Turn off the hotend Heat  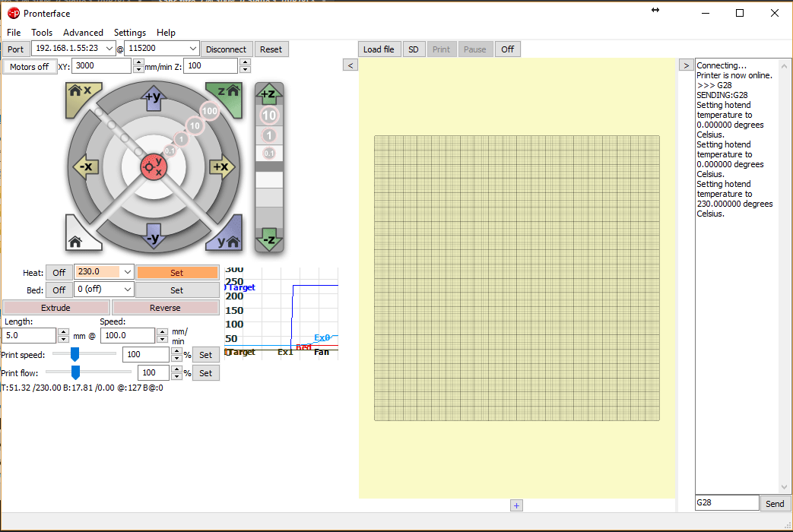click(x=59, y=272)
